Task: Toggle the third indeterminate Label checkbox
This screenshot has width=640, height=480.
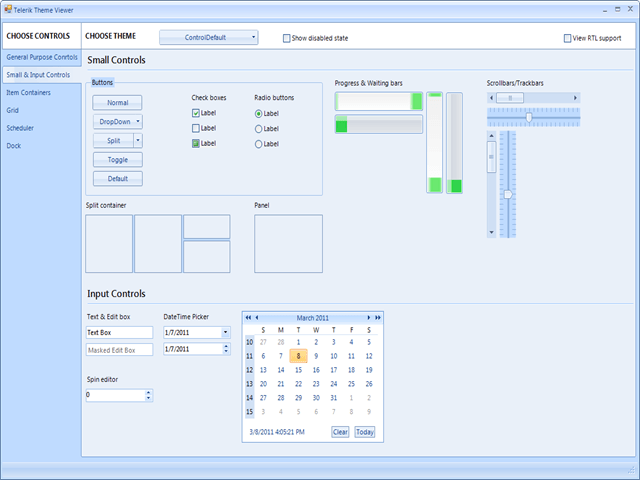Action: (x=196, y=143)
